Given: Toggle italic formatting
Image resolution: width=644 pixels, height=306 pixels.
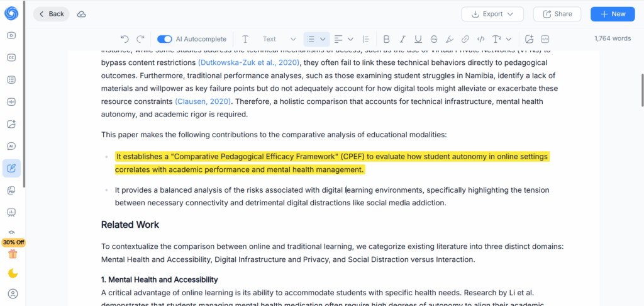Looking at the screenshot, I should [x=402, y=39].
